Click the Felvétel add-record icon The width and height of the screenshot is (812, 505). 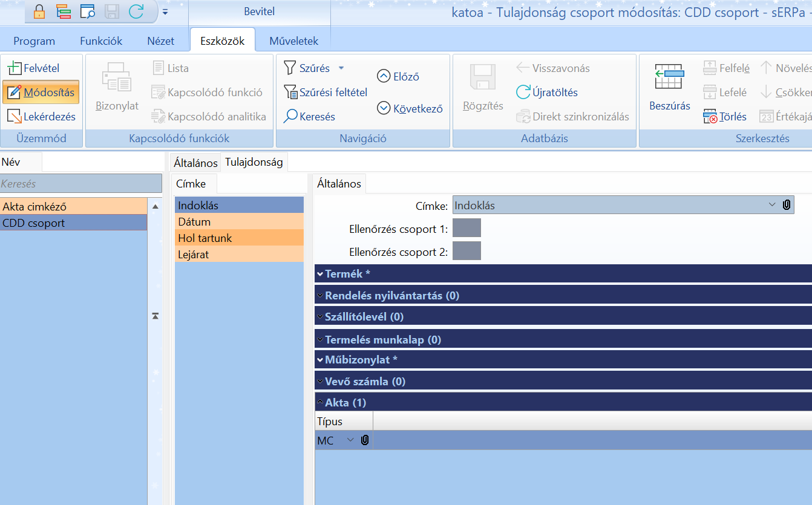pyautogui.click(x=15, y=68)
